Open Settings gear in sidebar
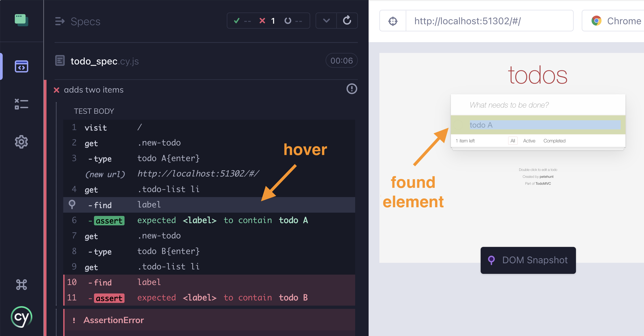Image resolution: width=644 pixels, height=336 pixels. click(21, 142)
